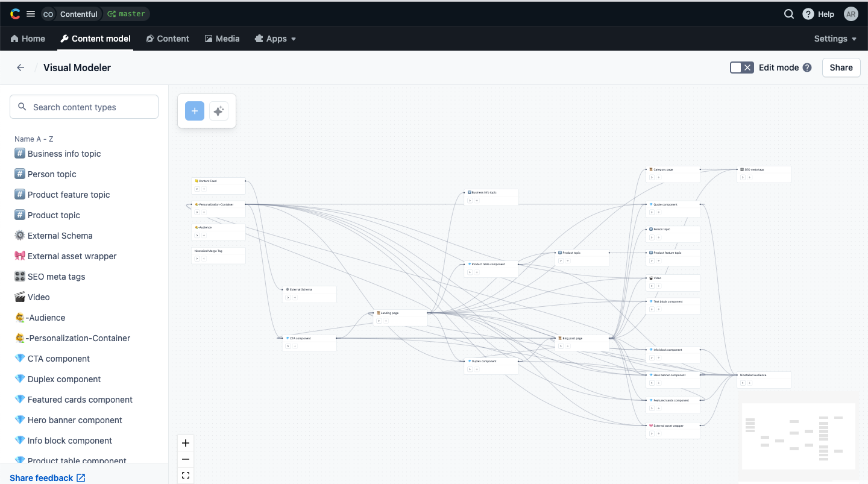Viewport: 868px width, 484px height.
Task: Zoom out using the canvas minus control
Action: click(x=185, y=459)
